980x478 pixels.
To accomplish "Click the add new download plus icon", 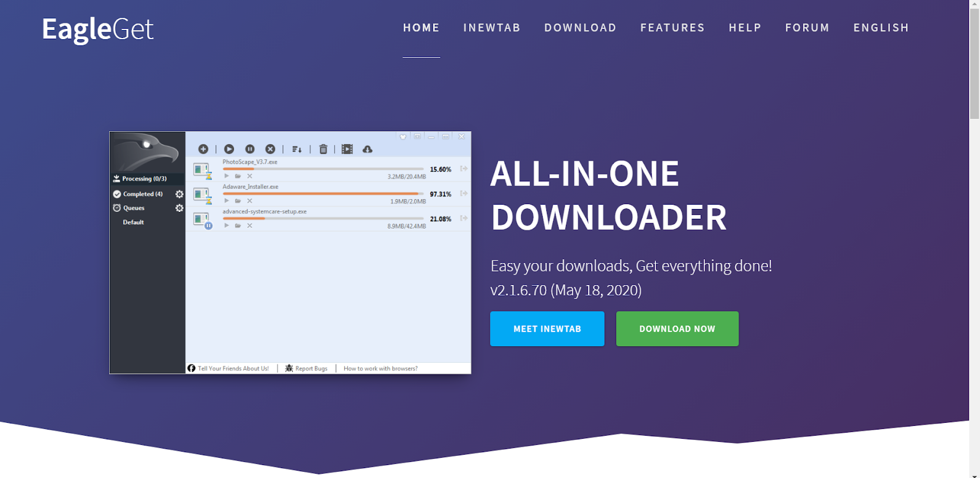I will 203,149.
